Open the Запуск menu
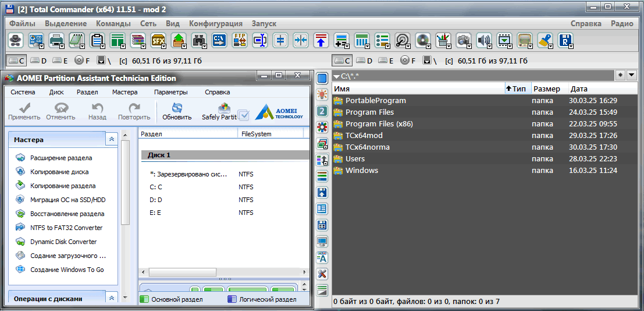The image size is (644, 311). [x=264, y=23]
